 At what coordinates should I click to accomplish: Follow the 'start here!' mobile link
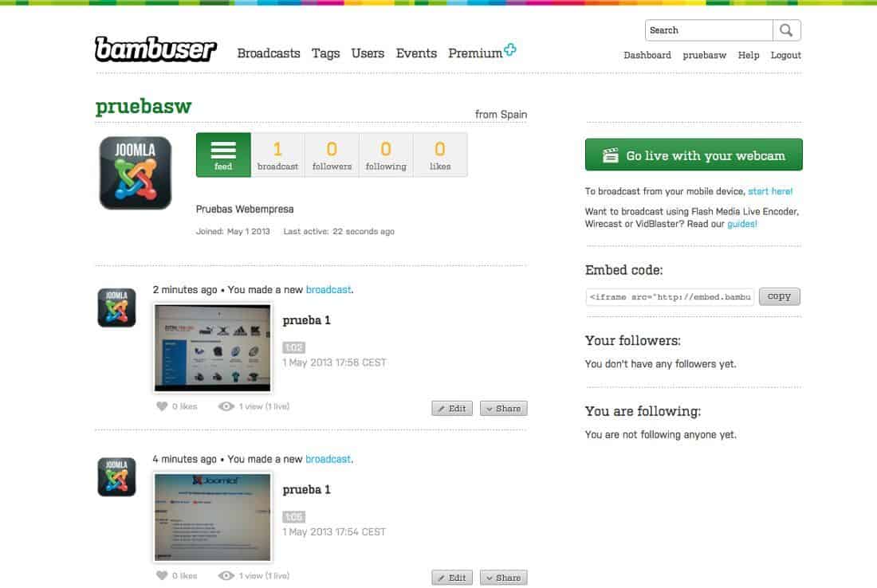click(770, 191)
